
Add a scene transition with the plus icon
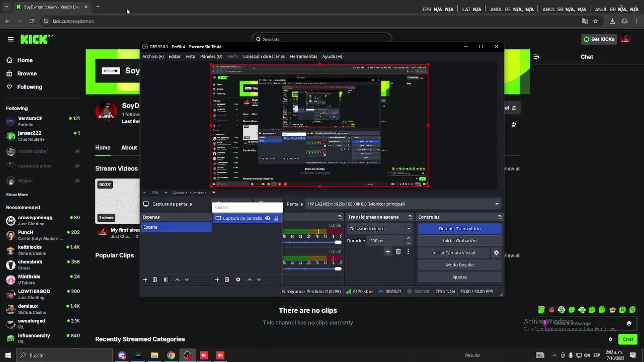[x=388, y=251]
